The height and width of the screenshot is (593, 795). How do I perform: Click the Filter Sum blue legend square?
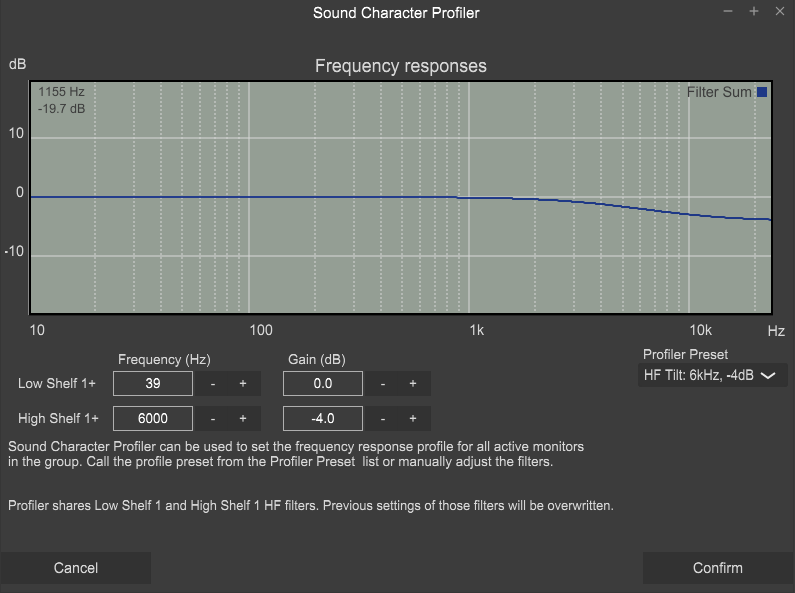(762, 92)
